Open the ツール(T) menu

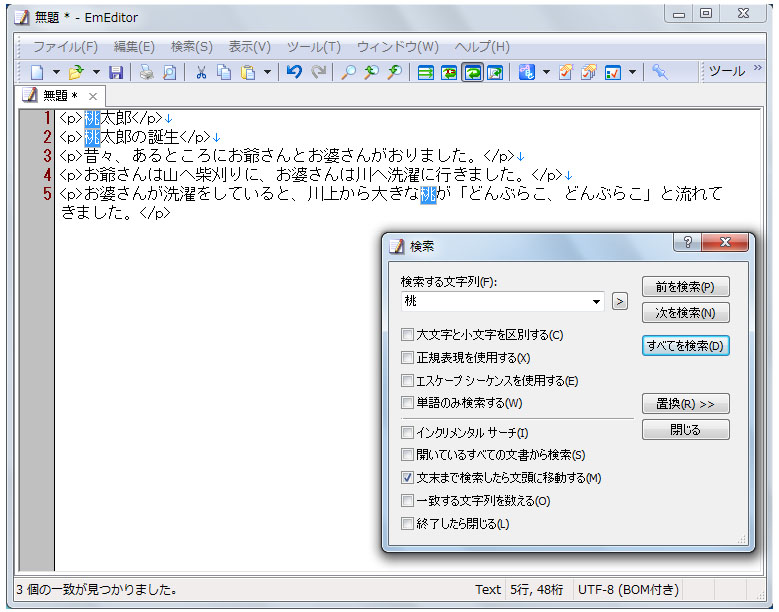[x=313, y=47]
